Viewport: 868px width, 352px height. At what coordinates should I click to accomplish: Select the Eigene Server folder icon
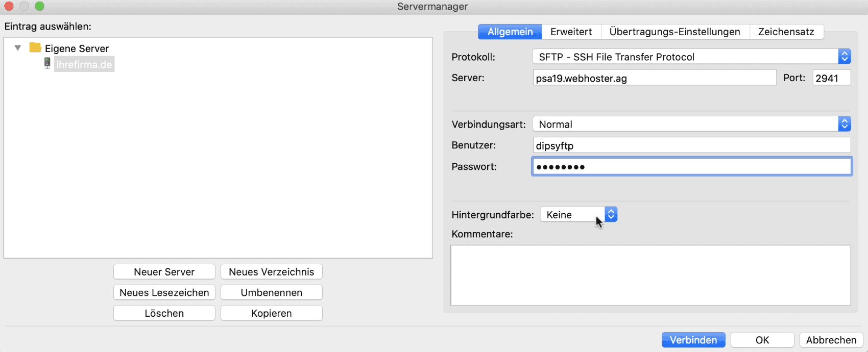click(x=35, y=47)
